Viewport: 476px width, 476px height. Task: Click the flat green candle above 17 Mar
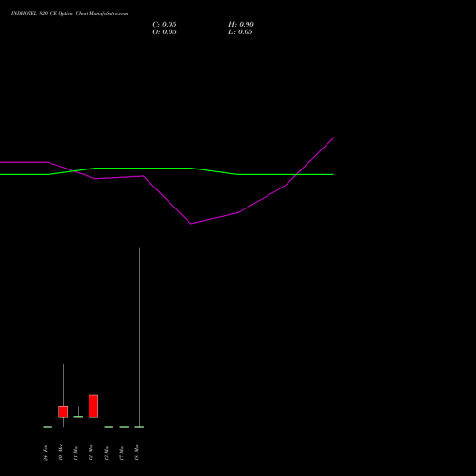pos(124,427)
